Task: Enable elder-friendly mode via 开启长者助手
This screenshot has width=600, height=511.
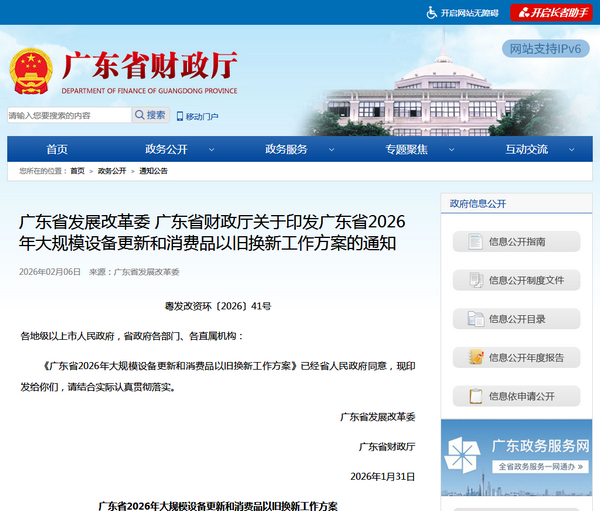Action: [551, 12]
